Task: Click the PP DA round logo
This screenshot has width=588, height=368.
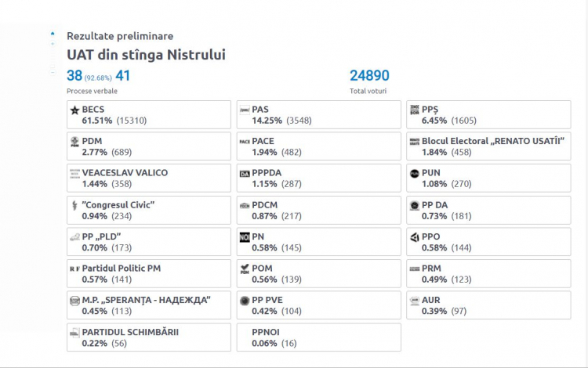Action: pyautogui.click(x=415, y=205)
